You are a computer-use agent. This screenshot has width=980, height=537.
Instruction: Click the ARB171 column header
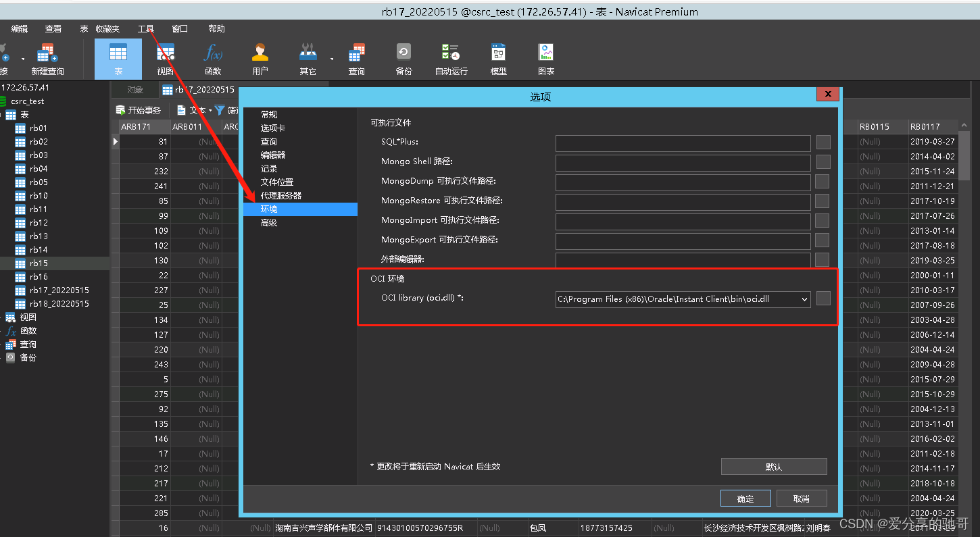pos(145,127)
